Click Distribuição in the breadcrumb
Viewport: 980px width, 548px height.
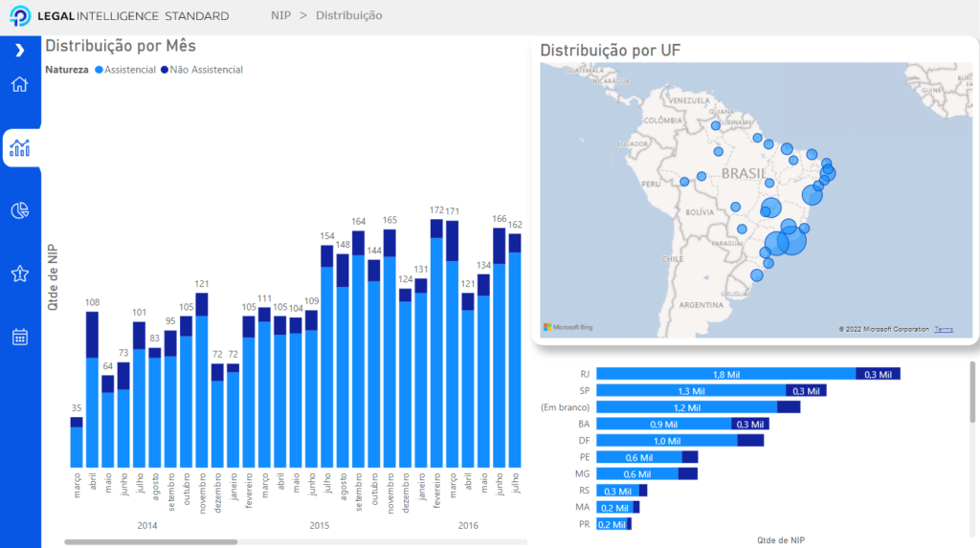click(x=348, y=16)
